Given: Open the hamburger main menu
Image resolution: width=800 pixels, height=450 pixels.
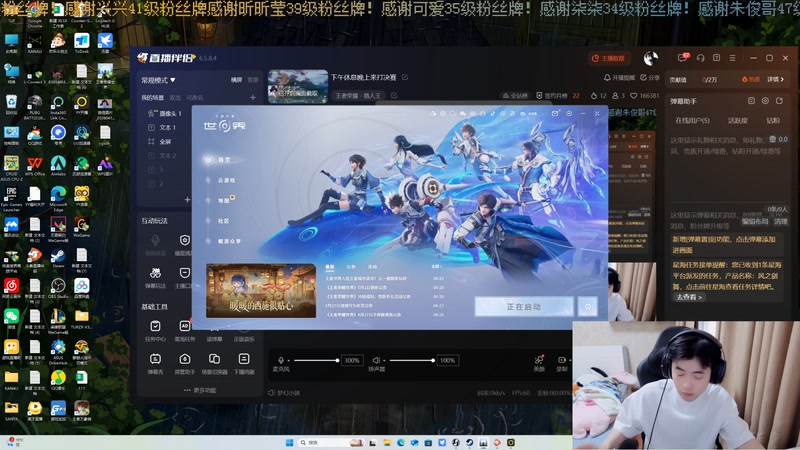Looking at the screenshot, I should tap(732, 58).
